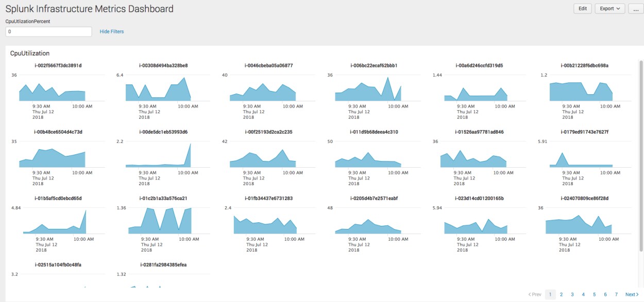
Task: Click the i-02515a104fb0c48fa chart title
Action: click(58, 264)
